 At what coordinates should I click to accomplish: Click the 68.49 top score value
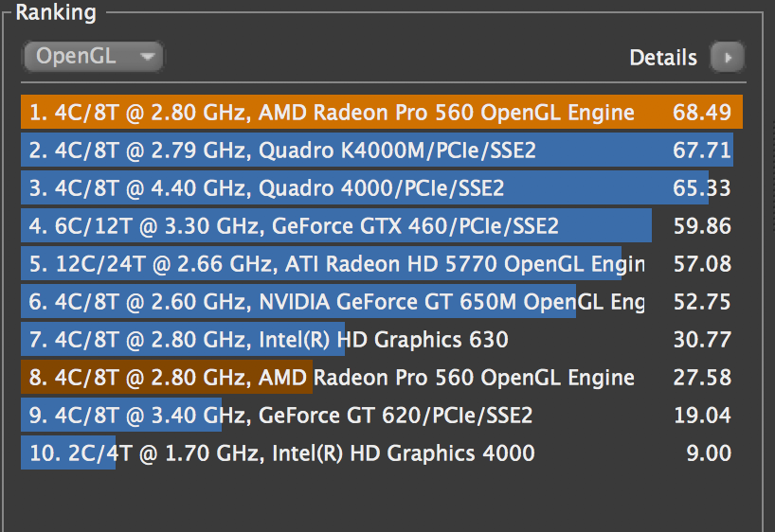tap(702, 114)
